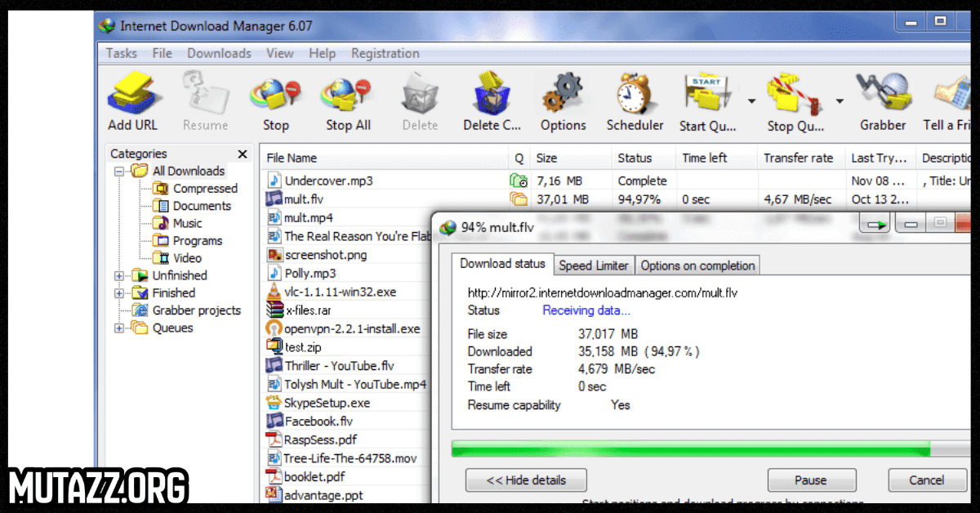This screenshot has height=513, width=980.
Task: Open the Scheduler clock icon
Action: 635,95
